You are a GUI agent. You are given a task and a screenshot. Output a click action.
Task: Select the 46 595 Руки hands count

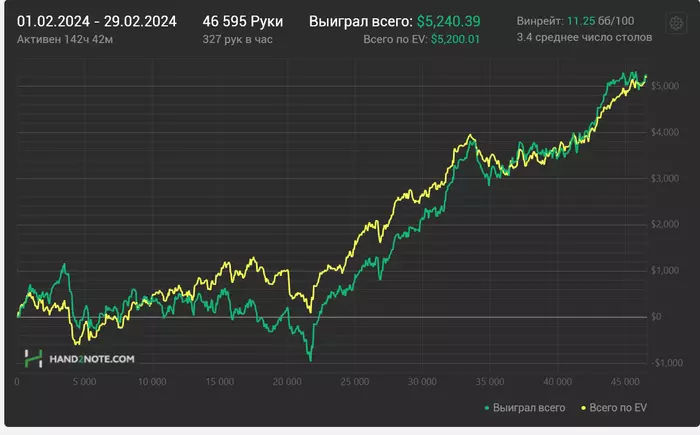(x=242, y=21)
